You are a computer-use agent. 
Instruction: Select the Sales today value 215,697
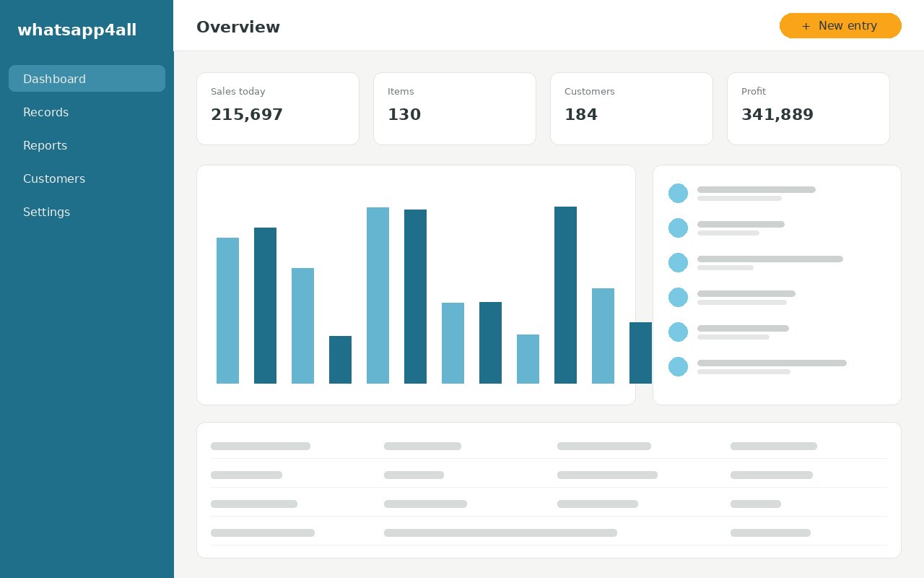click(247, 115)
